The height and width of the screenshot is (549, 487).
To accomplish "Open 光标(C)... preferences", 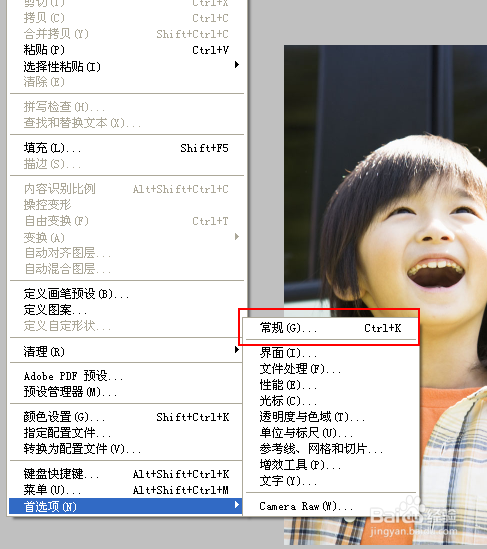I will click(x=331, y=401).
